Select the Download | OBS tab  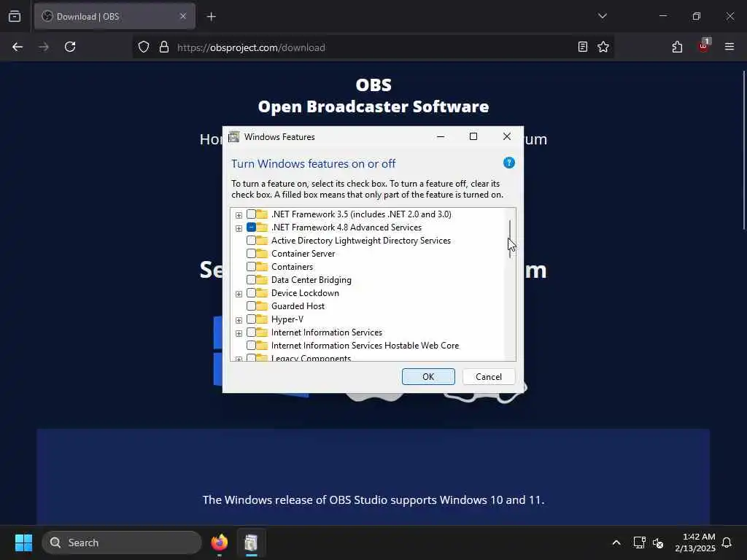[115, 16]
